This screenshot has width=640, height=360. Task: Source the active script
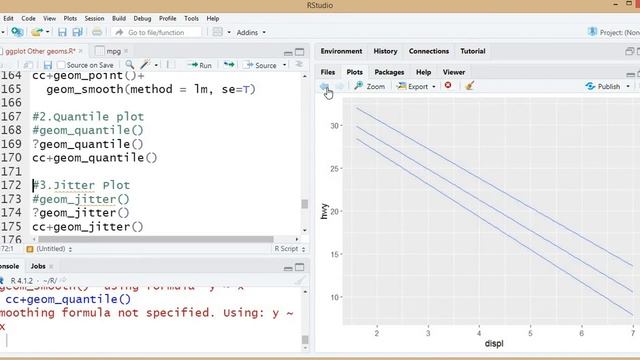click(x=260, y=65)
